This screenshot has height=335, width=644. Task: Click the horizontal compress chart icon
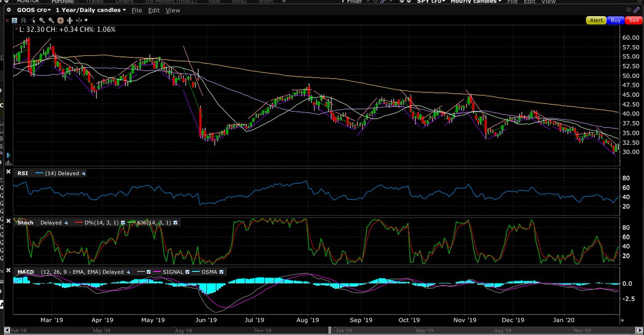(x=79, y=20)
